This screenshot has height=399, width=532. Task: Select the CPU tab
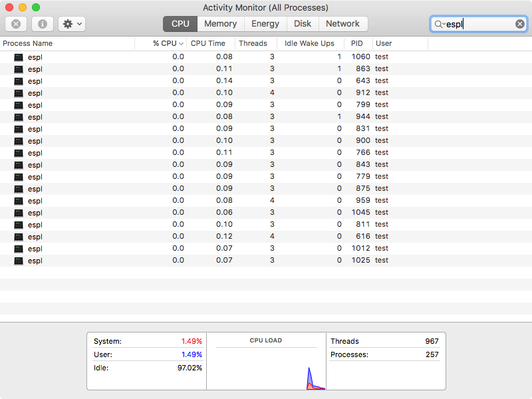click(x=180, y=24)
